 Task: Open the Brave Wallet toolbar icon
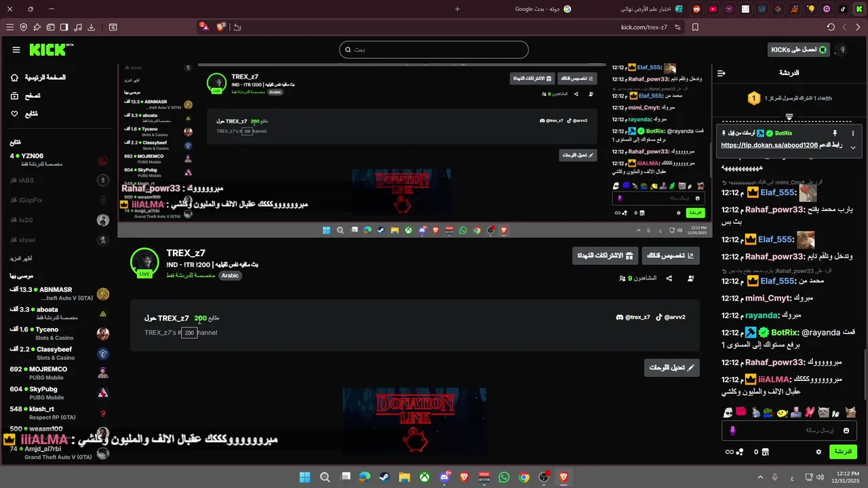tap(51, 27)
